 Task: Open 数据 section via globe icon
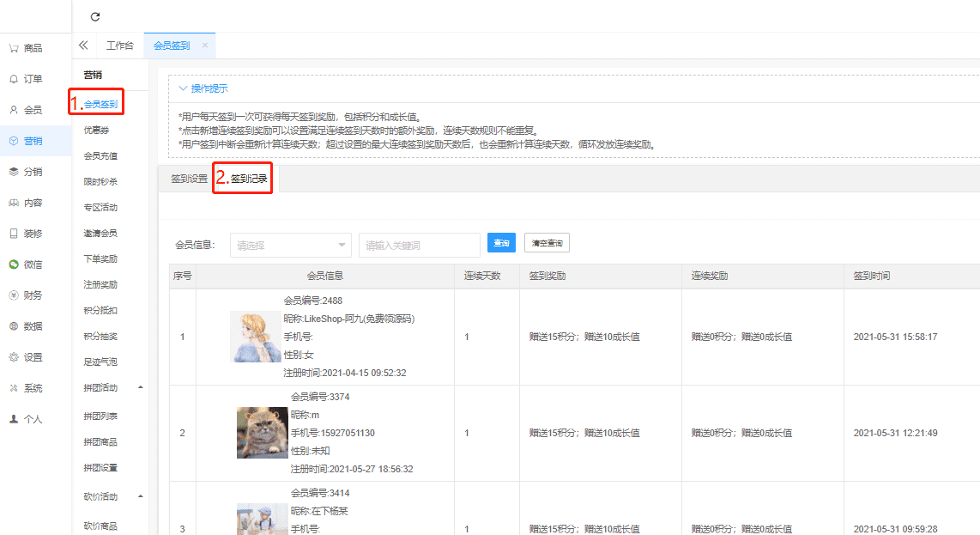pyautogui.click(x=14, y=326)
